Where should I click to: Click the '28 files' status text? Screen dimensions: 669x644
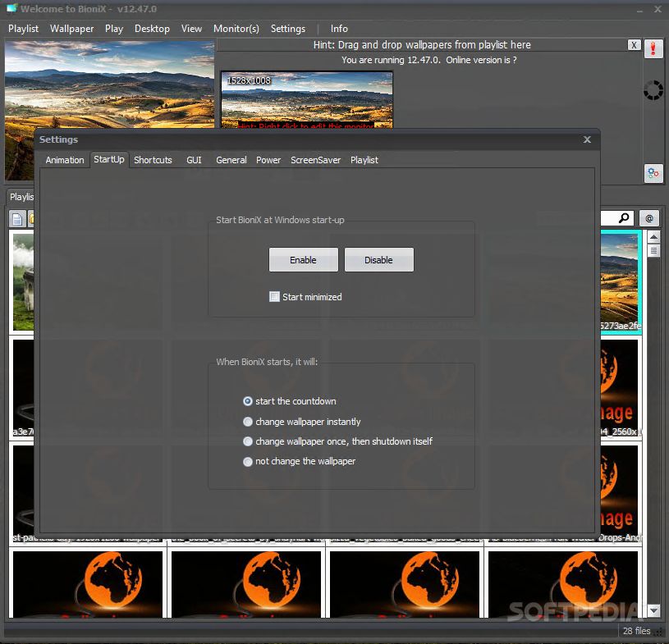coord(636,631)
